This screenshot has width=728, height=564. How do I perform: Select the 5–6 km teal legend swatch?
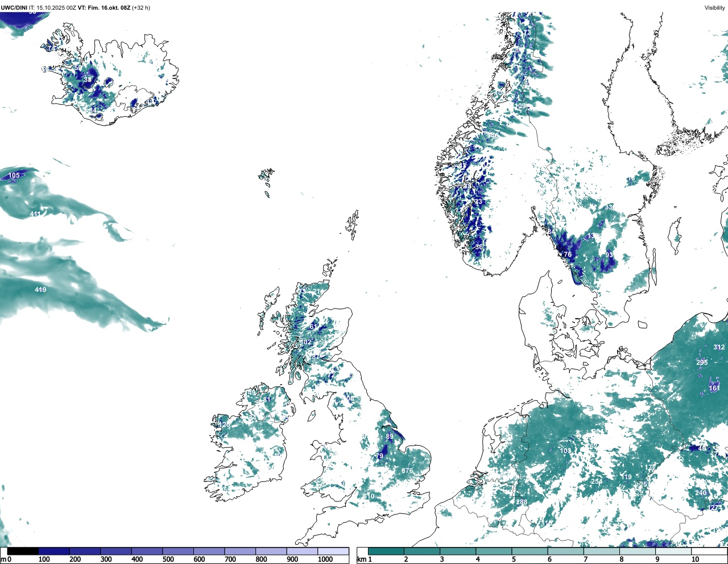click(530, 551)
